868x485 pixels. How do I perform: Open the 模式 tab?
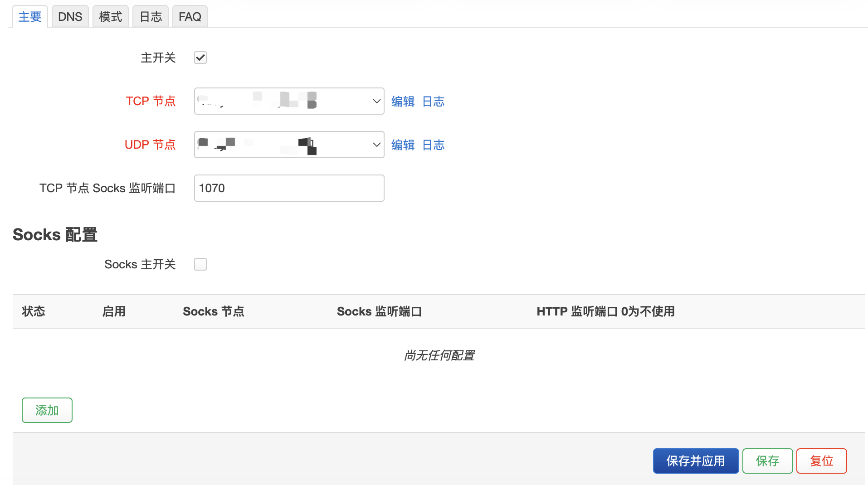tap(110, 17)
